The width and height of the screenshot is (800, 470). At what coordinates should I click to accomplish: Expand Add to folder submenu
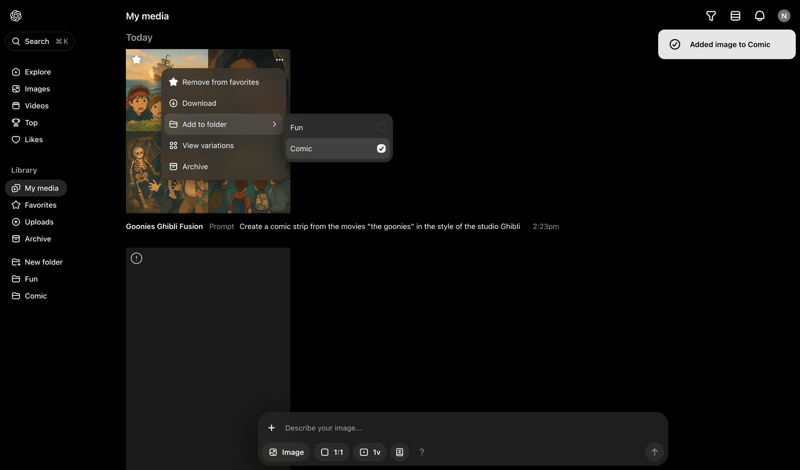click(x=223, y=124)
